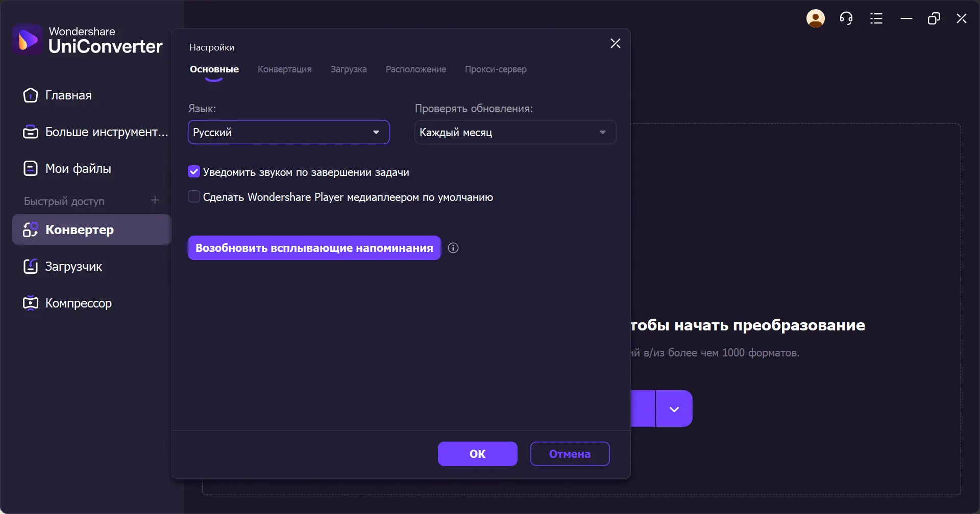980x514 pixels.
Task: Open Компрессор in the sidebar
Action: [92, 303]
